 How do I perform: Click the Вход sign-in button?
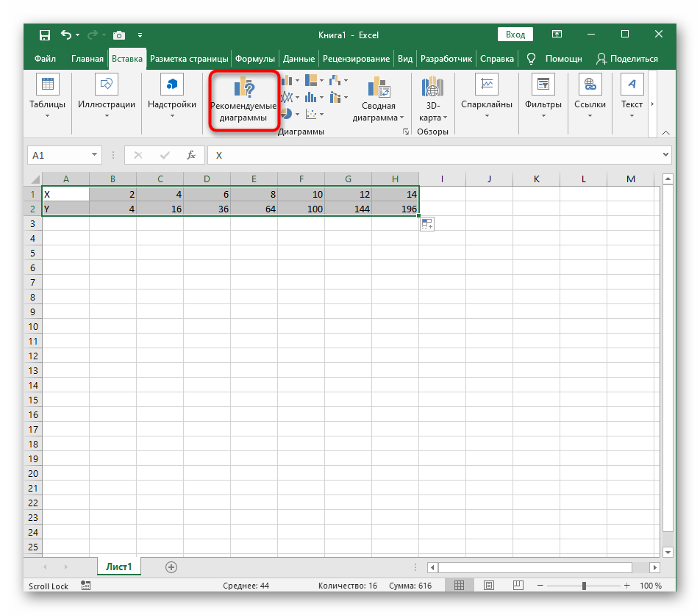(x=515, y=35)
